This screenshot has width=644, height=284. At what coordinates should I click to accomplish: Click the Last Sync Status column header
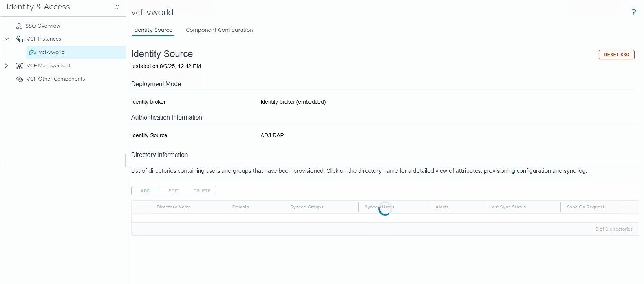pyautogui.click(x=507, y=207)
